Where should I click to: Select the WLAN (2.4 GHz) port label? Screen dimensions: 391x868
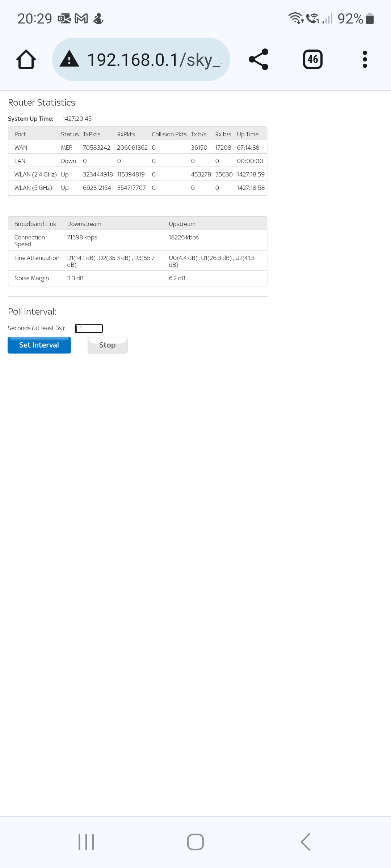click(x=35, y=174)
